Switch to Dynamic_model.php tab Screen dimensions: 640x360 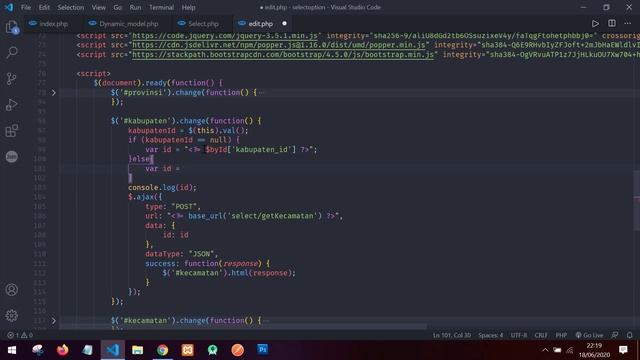[128, 24]
